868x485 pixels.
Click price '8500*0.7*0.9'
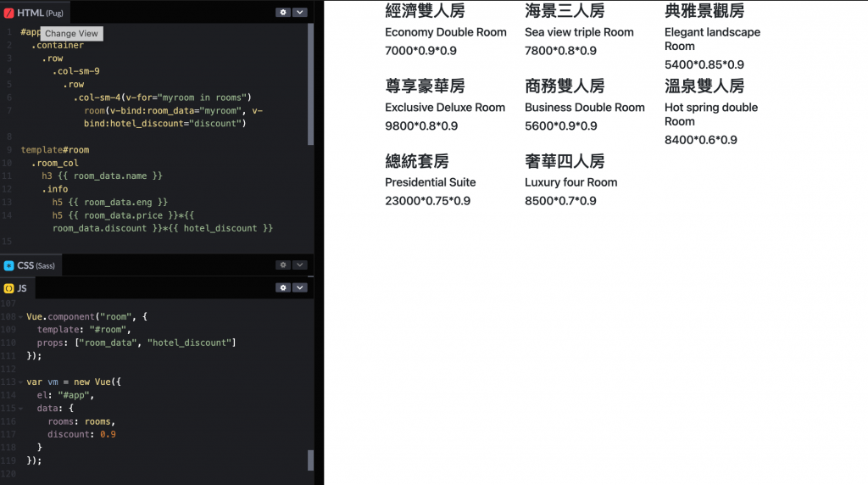tap(560, 201)
